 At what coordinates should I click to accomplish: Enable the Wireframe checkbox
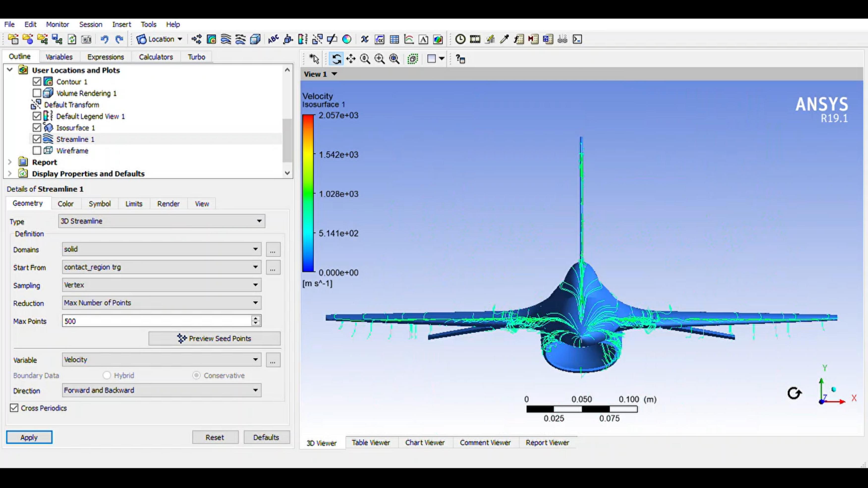[37, 151]
